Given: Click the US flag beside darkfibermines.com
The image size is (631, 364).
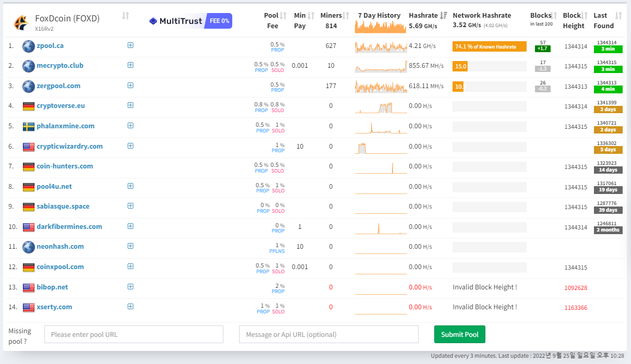Looking at the screenshot, I should pyautogui.click(x=29, y=227).
